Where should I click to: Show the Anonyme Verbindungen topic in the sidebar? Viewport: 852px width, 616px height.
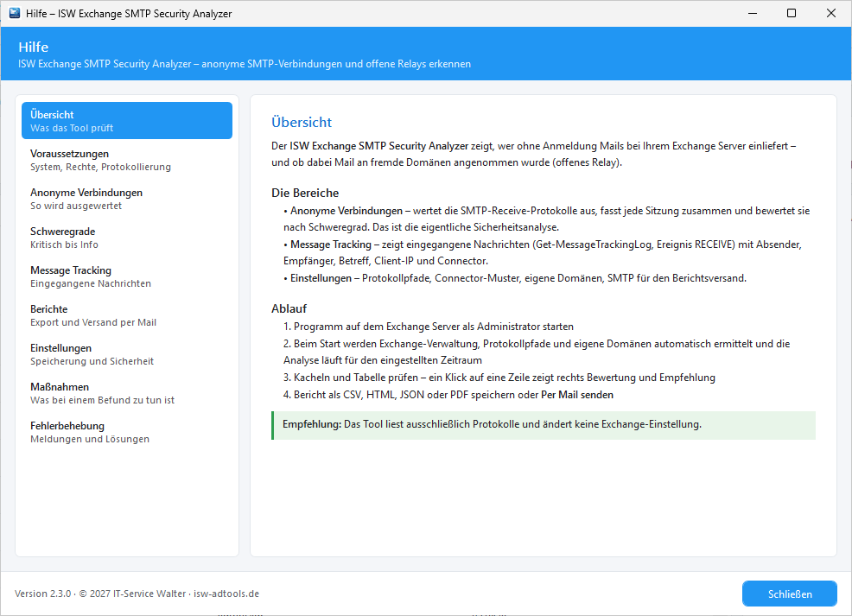tap(127, 199)
